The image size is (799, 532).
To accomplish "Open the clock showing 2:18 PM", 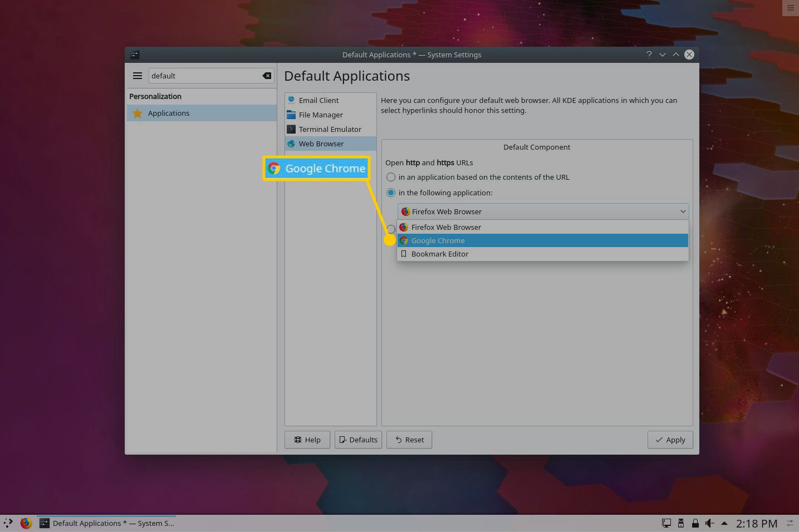I will click(x=757, y=523).
